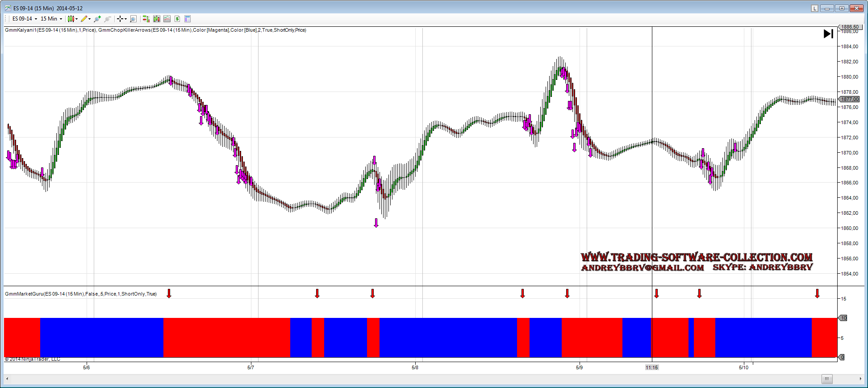Open the Data Series candlestick icon
Viewport: 868px width, 388px height.
tap(156, 19)
